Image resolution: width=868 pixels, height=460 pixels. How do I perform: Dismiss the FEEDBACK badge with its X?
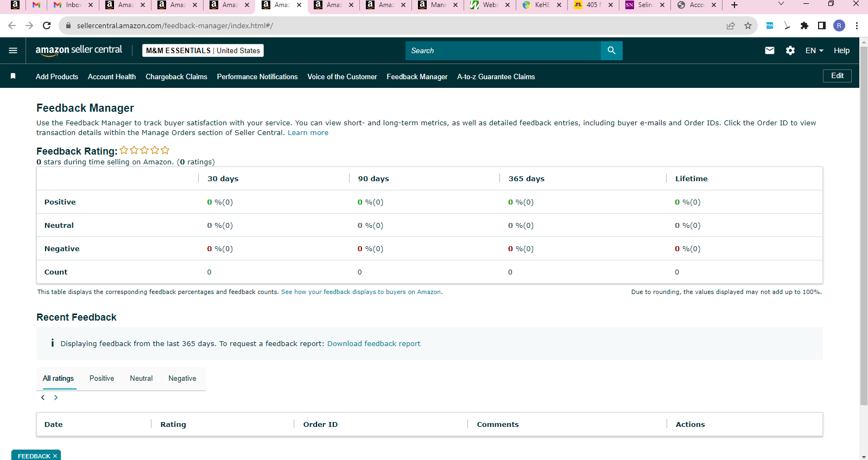55,456
